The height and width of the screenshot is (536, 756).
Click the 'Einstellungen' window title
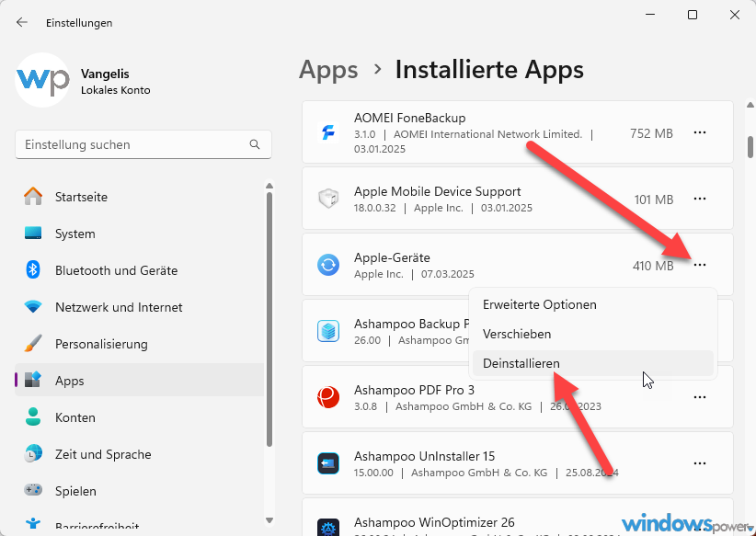79,23
